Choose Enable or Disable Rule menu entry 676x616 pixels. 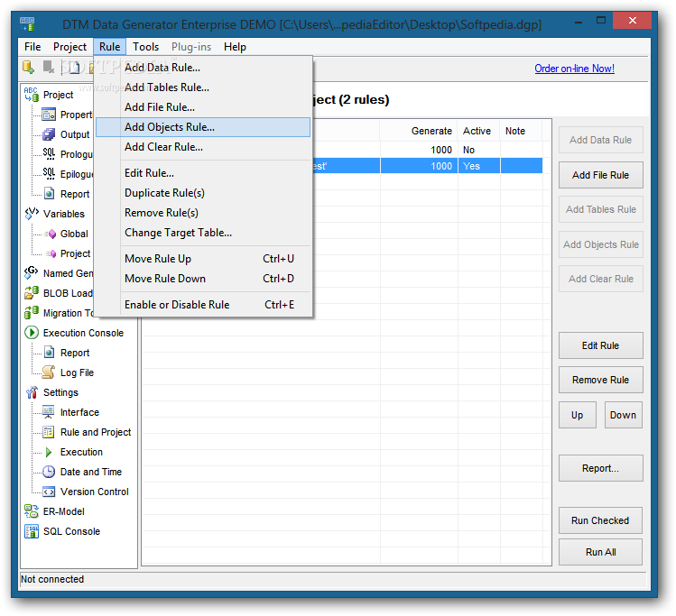click(x=203, y=305)
